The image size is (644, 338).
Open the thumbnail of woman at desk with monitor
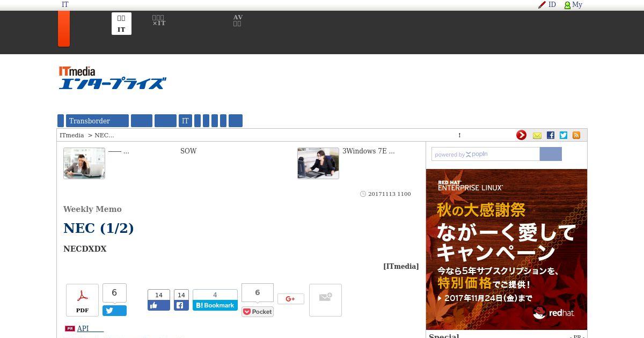coord(318,163)
